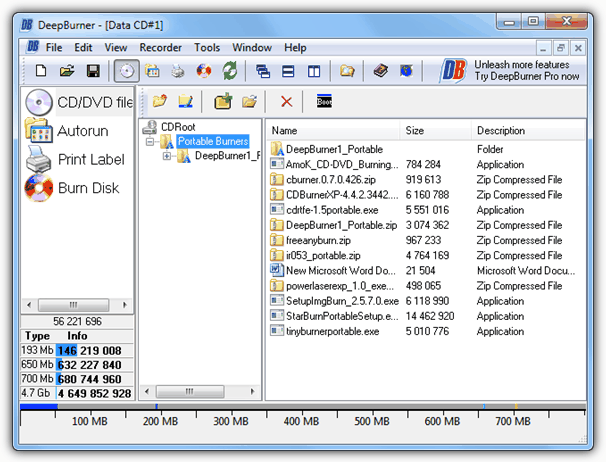Collapse the Portable Burners tree folder
This screenshot has width=606, height=462.
(x=150, y=142)
